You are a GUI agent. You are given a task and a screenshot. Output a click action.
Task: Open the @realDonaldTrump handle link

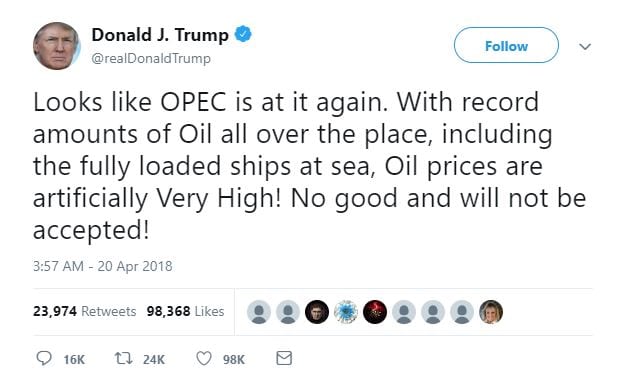[x=151, y=59]
